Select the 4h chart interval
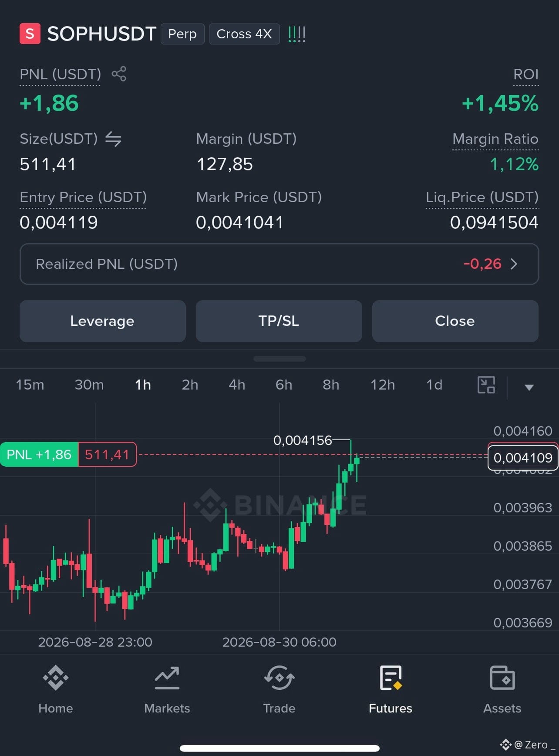This screenshot has height=756, width=559. point(237,385)
